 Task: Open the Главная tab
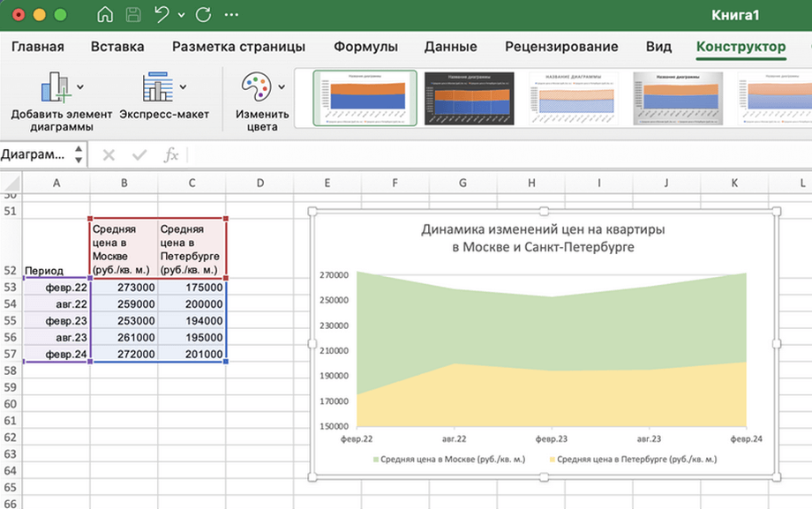pyautogui.click(x=38, y=47)
